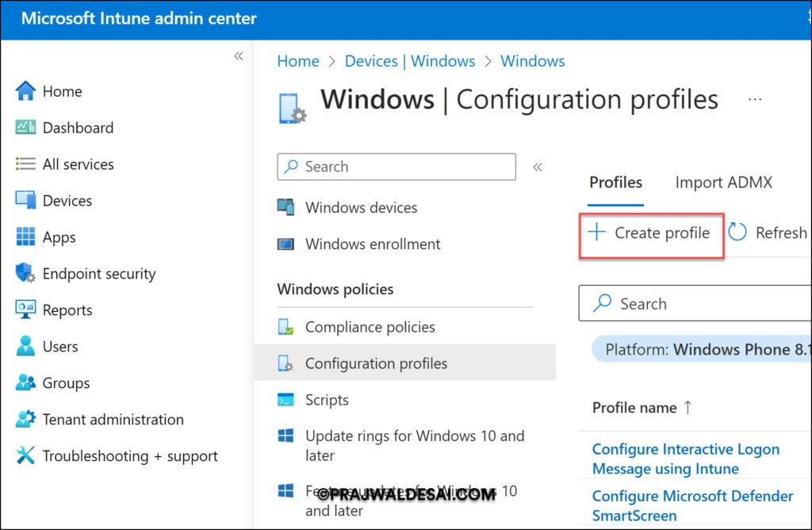Switch to the Import ADMX tab
The width and height of the screenshot is (812, 530).
click(723, 182)
